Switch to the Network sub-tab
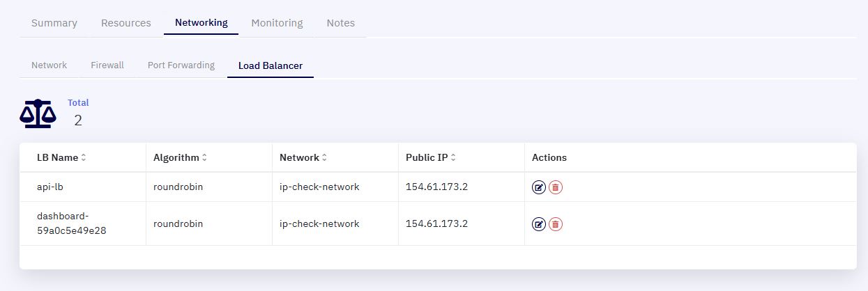Screen dimensions: 868x291 pyautogui.click(x=50, y=65)
